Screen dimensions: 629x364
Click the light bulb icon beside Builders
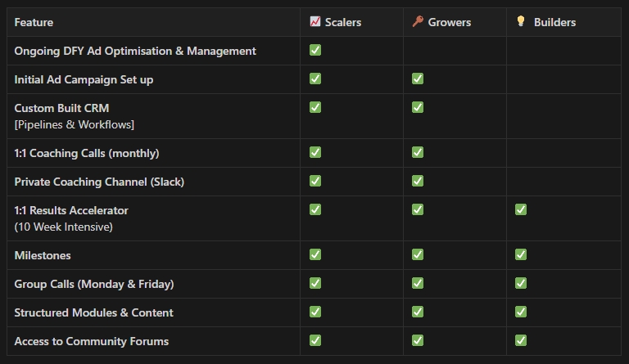(521, 21)
